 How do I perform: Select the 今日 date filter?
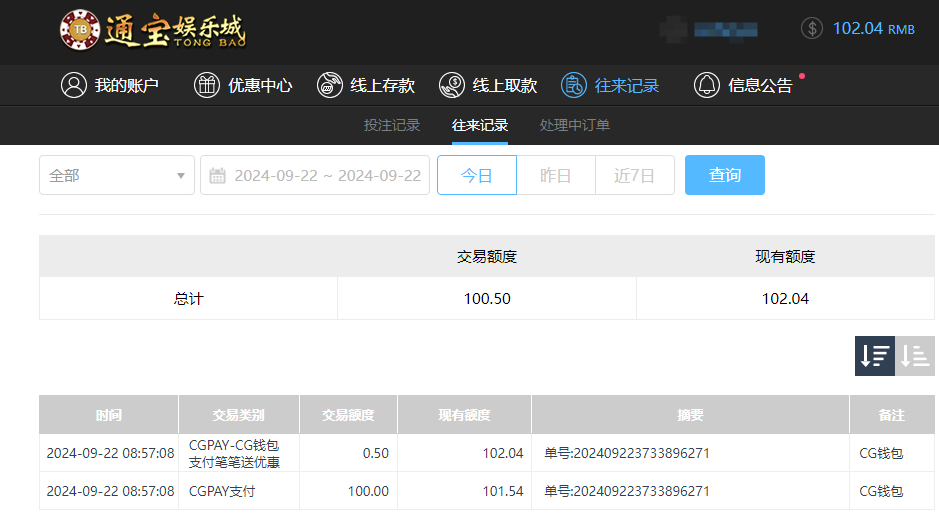pyautogui.click(x=477, y=175)
